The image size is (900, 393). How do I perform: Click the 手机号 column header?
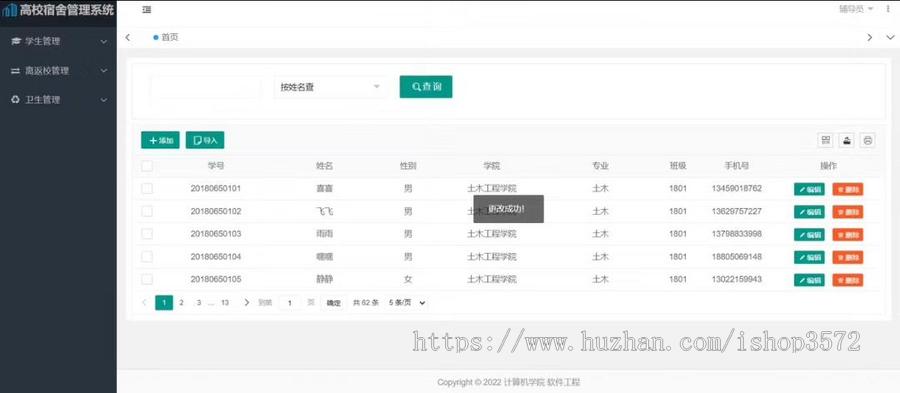pos(736,166)
